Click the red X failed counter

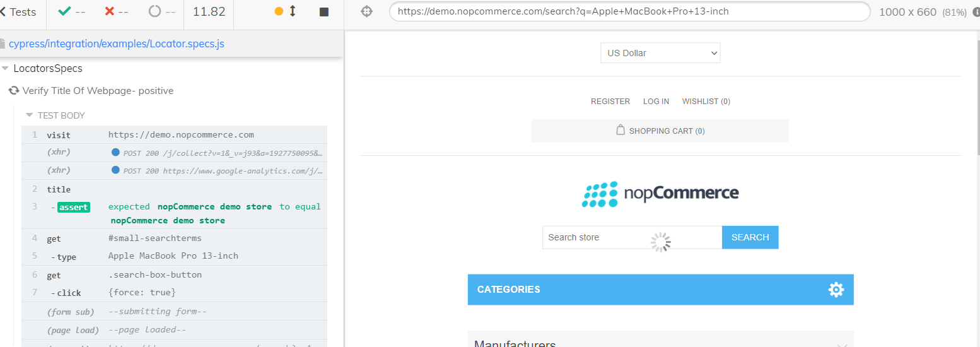(x=116, y=12)
